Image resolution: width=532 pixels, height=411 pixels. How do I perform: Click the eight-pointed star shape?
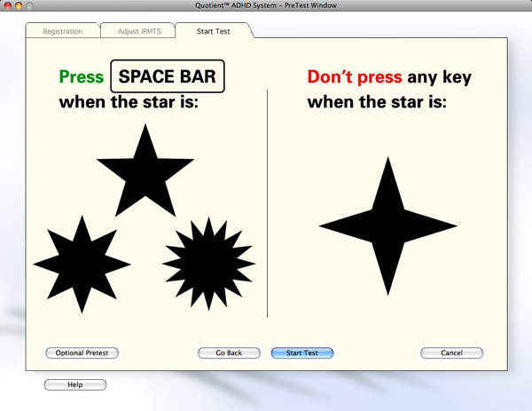[82, 264]
